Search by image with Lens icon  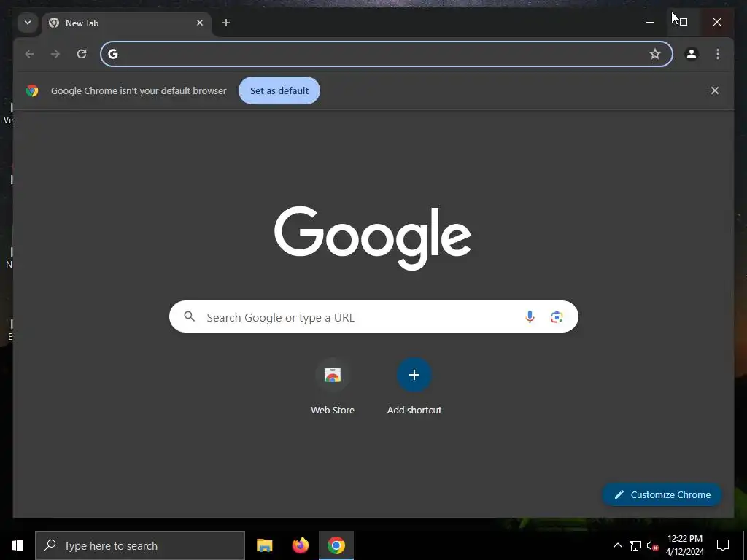(557, 316)
